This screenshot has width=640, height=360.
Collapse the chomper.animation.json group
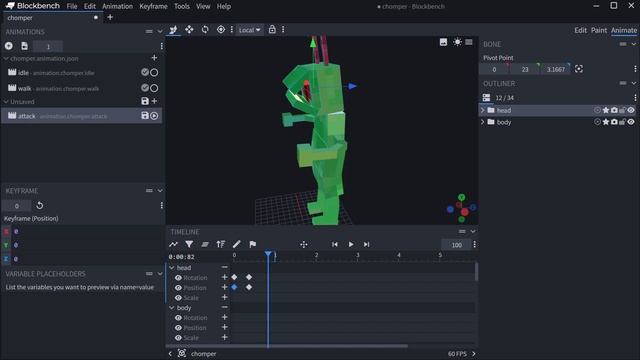click(x=6, y=59)
